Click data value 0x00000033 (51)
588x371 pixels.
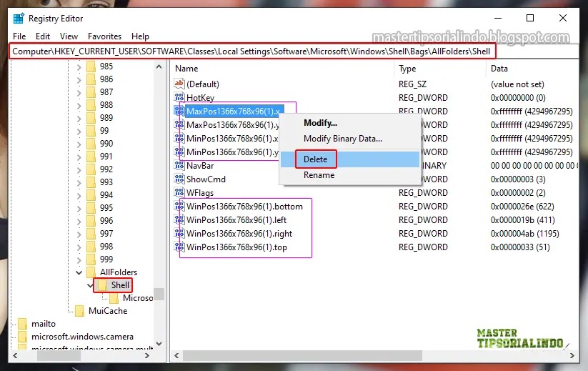520,247
